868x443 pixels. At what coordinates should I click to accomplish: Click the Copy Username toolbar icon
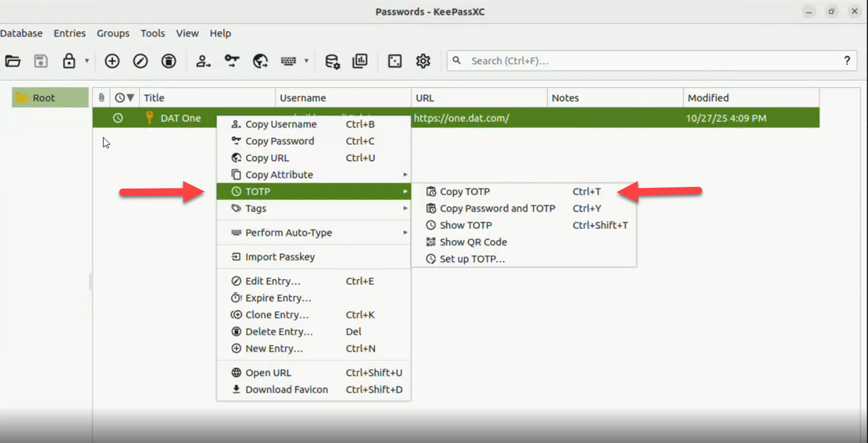tap(204, 61)
